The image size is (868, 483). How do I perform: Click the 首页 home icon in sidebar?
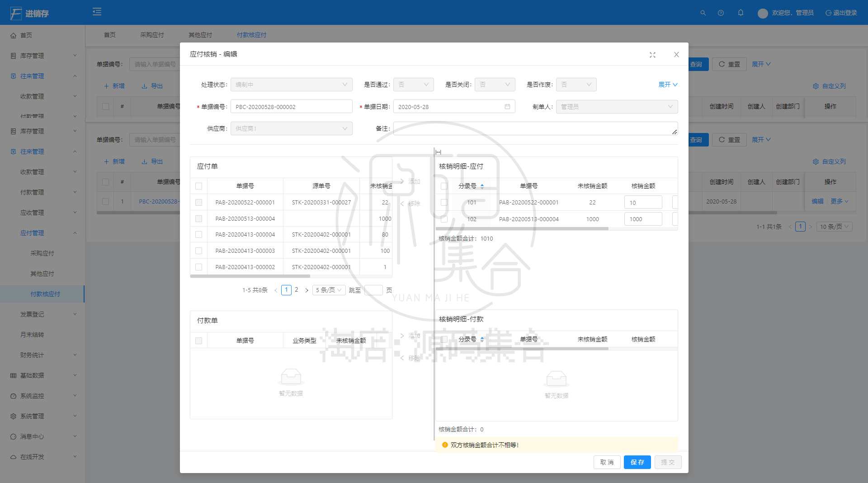pos(13,35)
